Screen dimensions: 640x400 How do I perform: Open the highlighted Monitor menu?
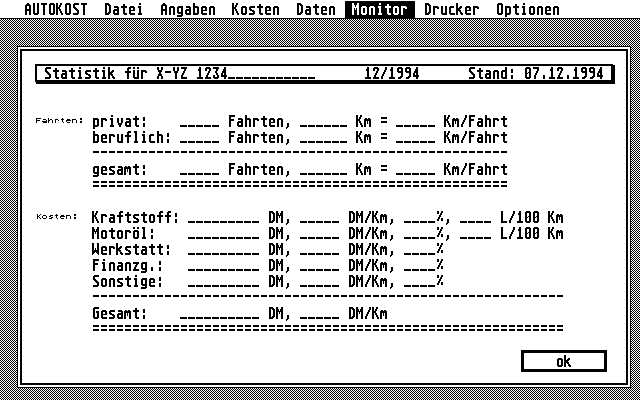[380, 9]
